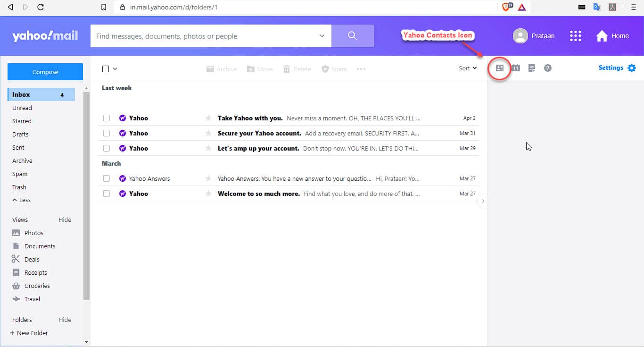Click the Compose button
The image size is (644, 347).
click(x=45, y=72)
